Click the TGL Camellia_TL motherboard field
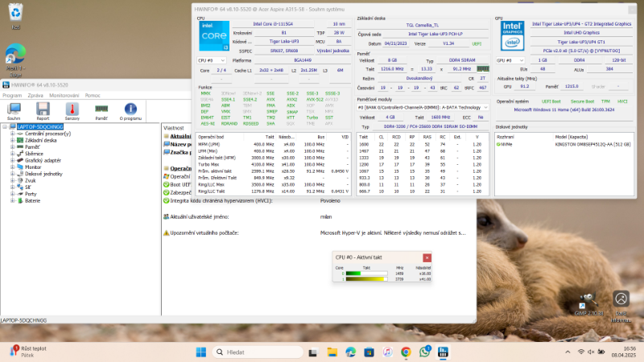Screen dimensions: 644x362 click(422, 25)
